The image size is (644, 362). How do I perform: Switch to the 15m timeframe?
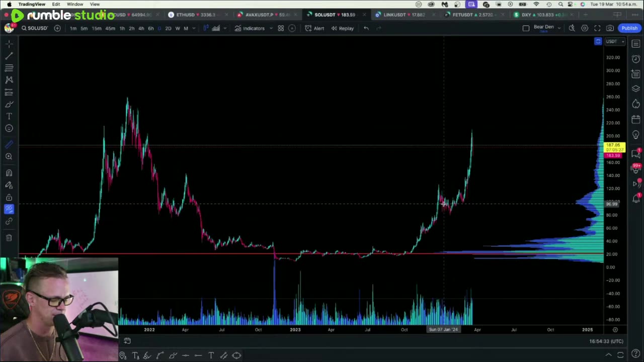tap(97, 28)
